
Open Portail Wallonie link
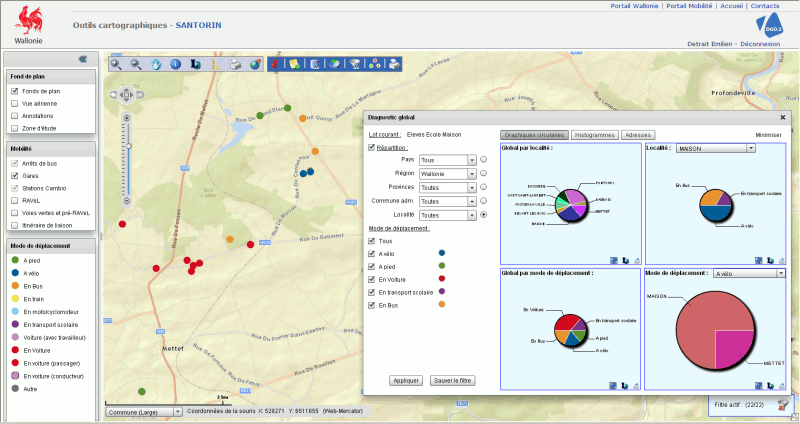(634, 6)
